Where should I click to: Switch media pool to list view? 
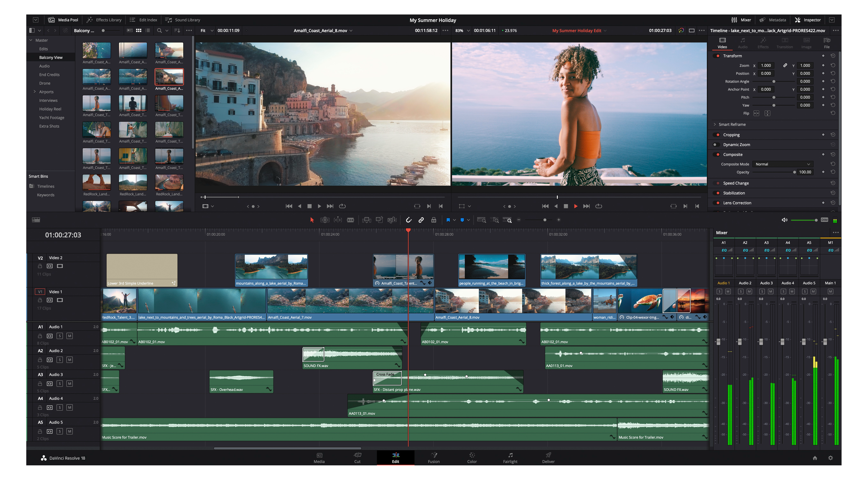tap(148, 30)
